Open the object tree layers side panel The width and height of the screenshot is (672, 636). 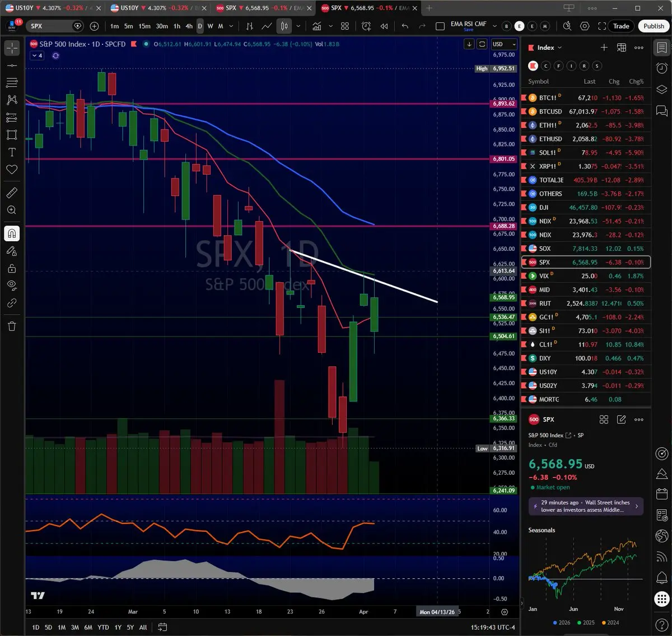(x=661, y=90)
